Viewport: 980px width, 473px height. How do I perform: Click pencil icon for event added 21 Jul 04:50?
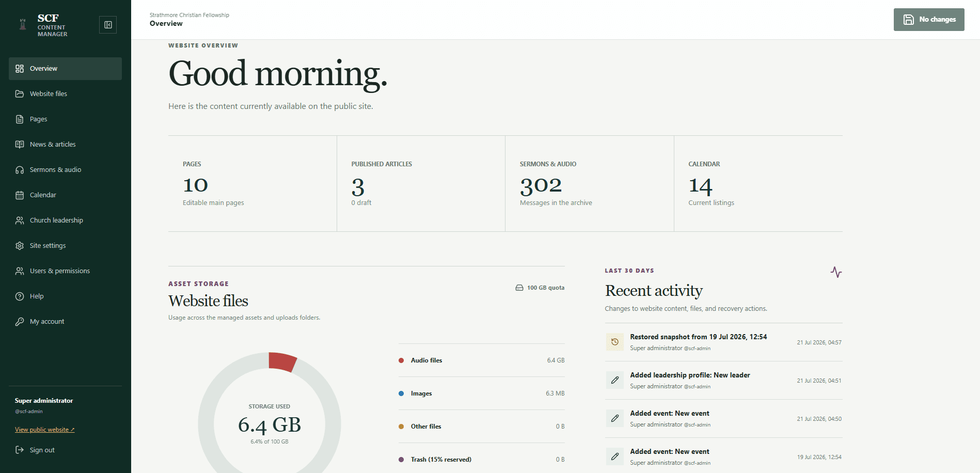(x=615, y=418)
